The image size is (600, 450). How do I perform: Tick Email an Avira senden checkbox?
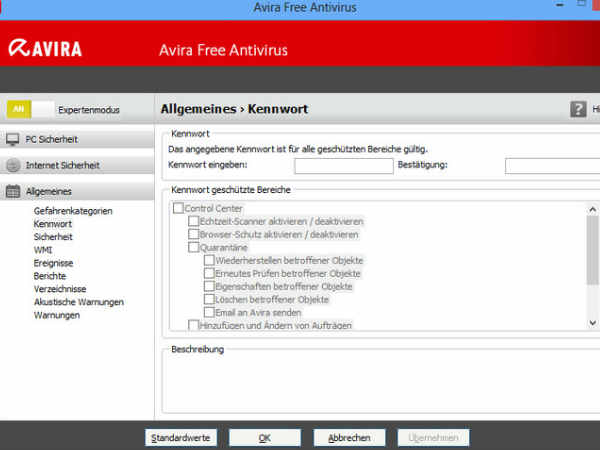click(209, 312)
